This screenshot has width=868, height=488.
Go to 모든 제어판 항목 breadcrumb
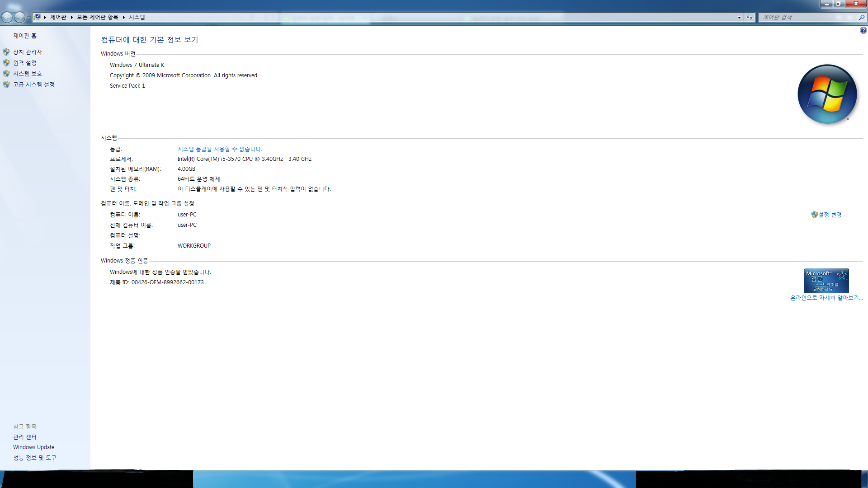point(97,17)
